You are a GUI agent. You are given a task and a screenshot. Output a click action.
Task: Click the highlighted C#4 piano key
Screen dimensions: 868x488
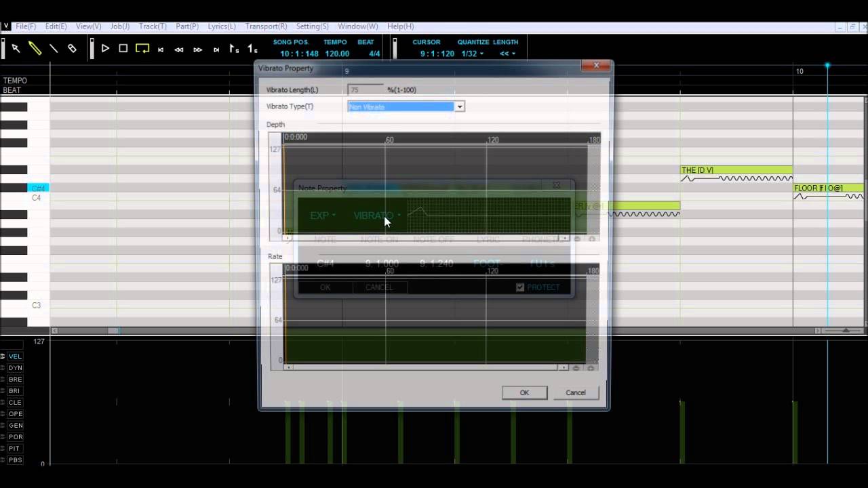[38, 188]
